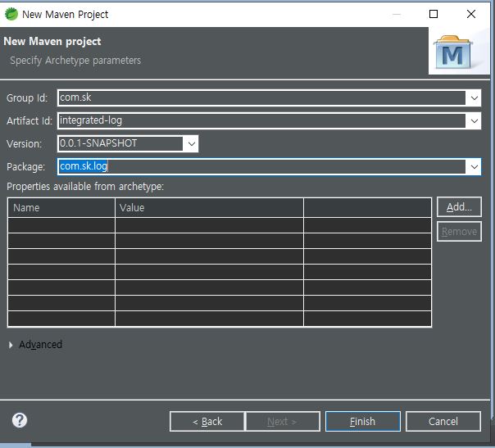Open the Group Id dropdown arrow
Viewport: 495px width, 448px height.
pyautogui.click(x=474, y=98)
